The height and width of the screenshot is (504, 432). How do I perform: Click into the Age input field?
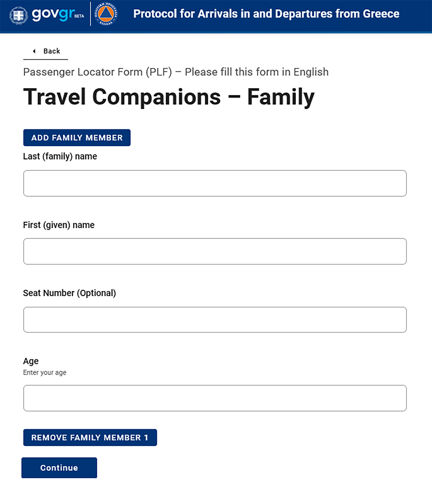click(215, 398)
